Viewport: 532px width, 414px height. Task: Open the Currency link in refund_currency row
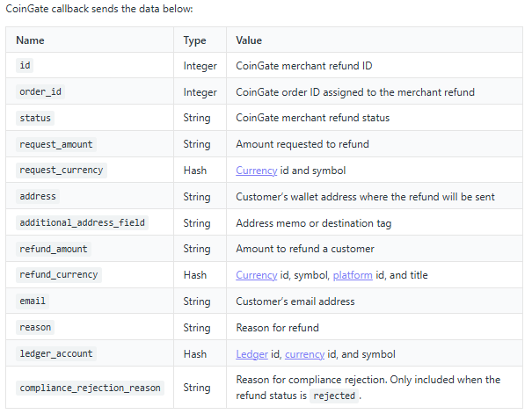[256, 275]
